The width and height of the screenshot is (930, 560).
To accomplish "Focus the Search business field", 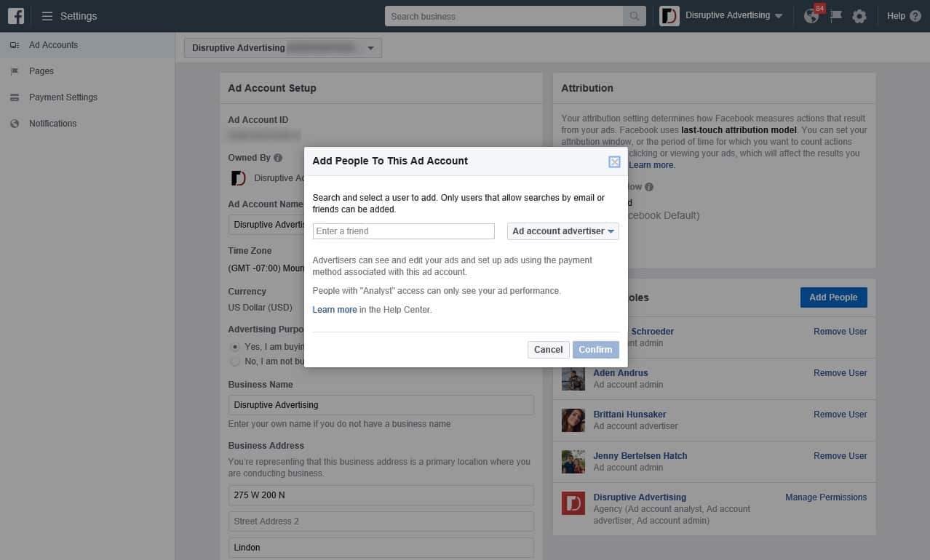I will 504,16.
